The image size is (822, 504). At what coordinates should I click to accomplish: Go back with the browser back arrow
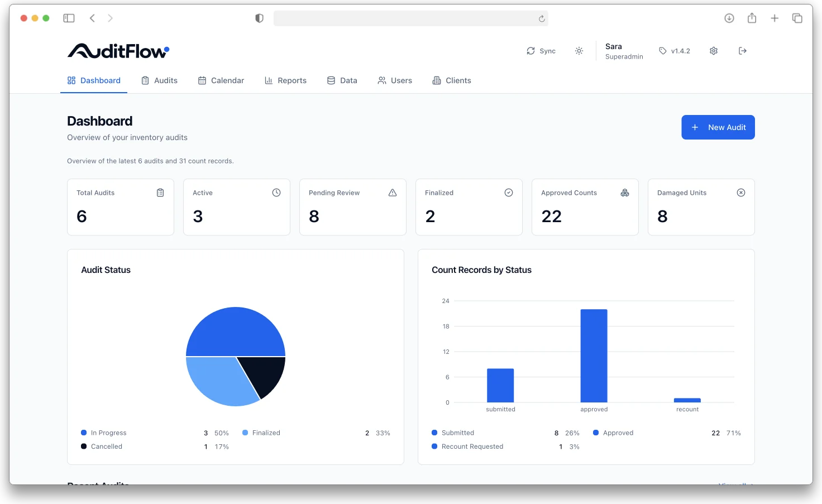(92, 18)
